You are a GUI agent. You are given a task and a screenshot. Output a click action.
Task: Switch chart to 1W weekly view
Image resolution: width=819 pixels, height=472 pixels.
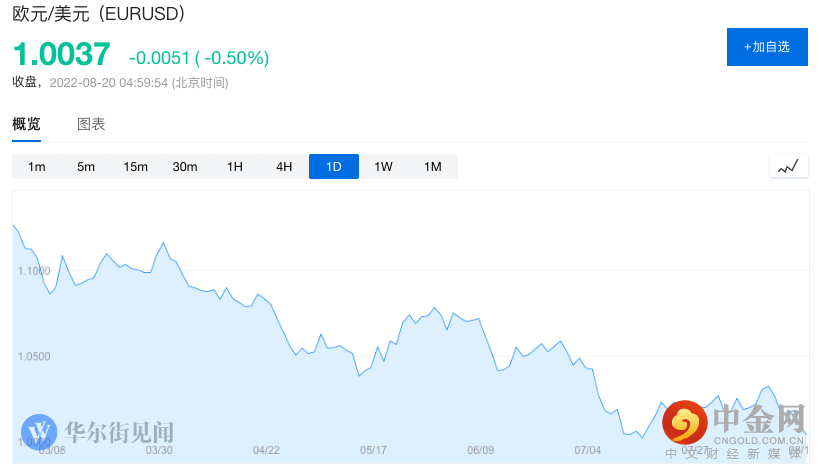click(x=383, y=167)
